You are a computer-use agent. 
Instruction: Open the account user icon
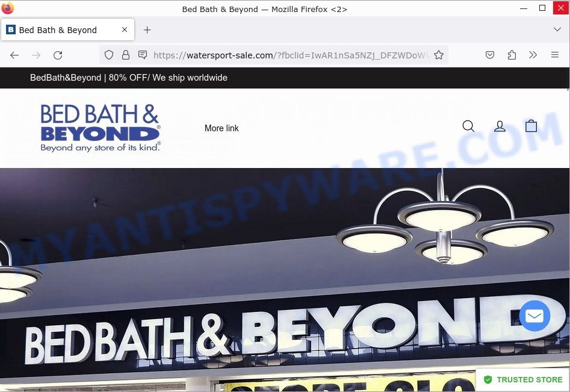pos(500,126)
